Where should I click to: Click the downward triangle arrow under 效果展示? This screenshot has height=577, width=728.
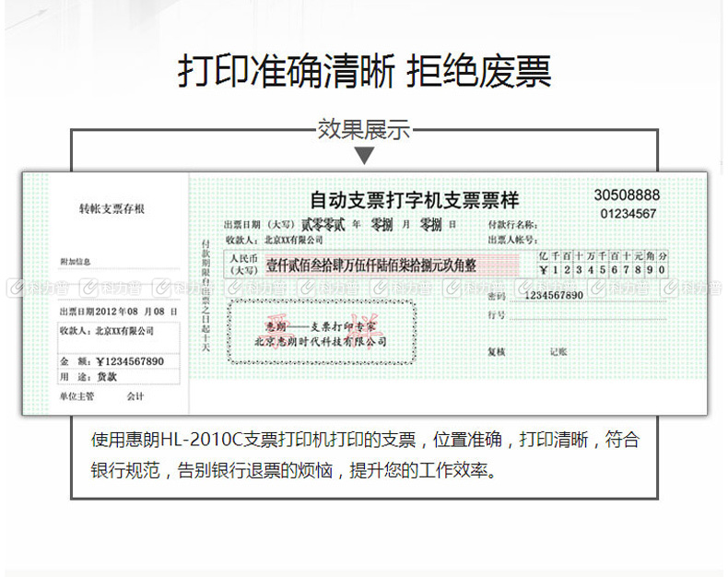(x=364, y=155)
